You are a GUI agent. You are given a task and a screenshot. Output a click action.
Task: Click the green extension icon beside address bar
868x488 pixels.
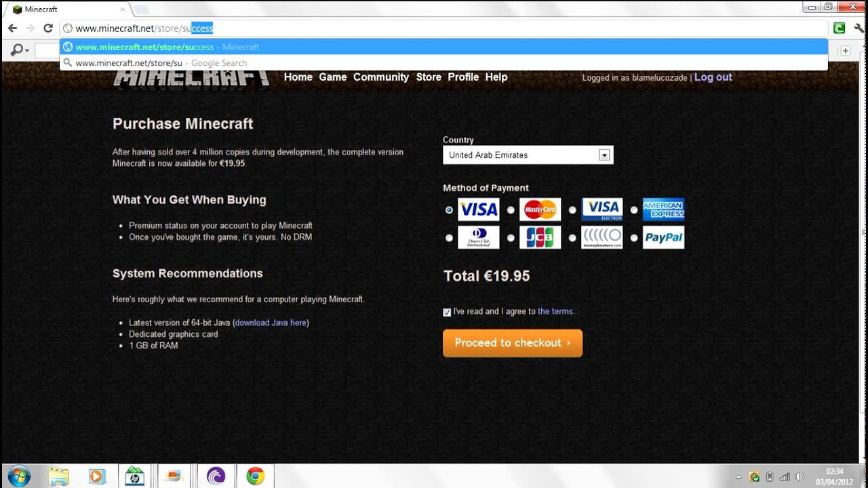coord(840,28)
